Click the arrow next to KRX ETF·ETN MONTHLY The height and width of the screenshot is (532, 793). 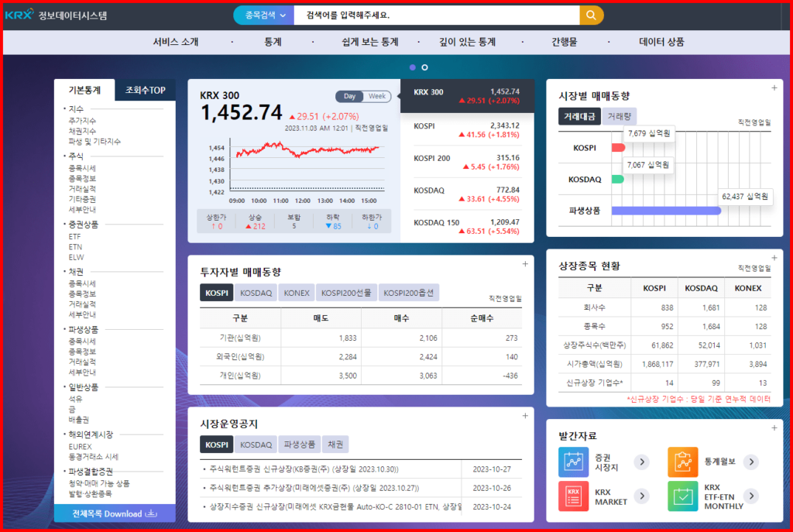[x=751, y=496]
